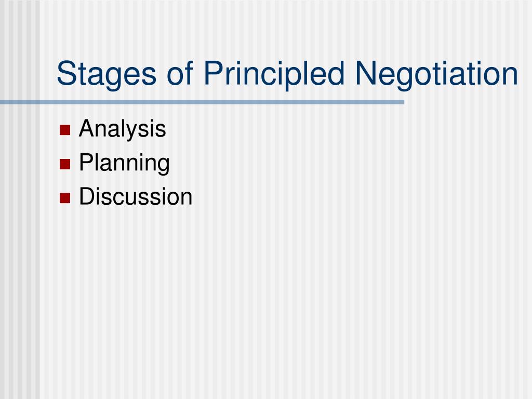Select the Planning bullet text
The image size is (532, 399).
pyautogui.click(x=124, y=163)
